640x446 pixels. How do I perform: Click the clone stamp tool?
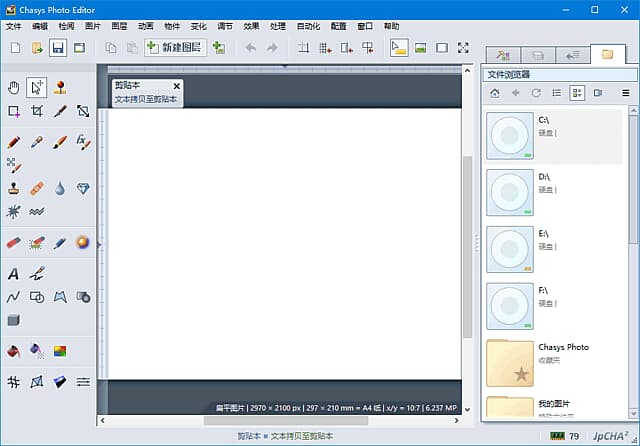point(14,187)
